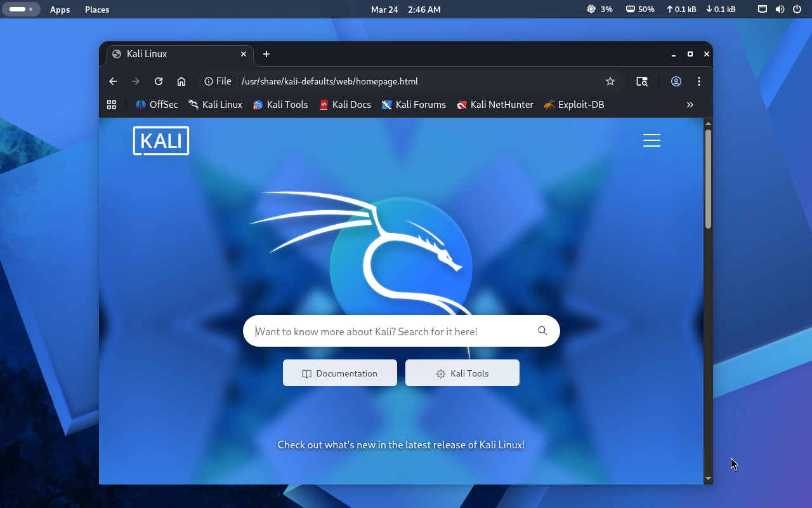Screen dimensions: 812x508
Task: Expand the page hamburger menu
Action: [652, 140]
